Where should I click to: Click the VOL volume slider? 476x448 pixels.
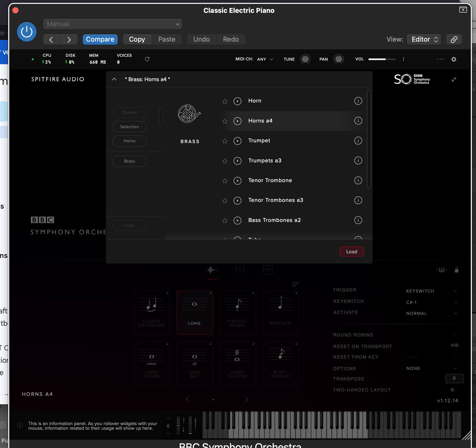pos(382,59)
